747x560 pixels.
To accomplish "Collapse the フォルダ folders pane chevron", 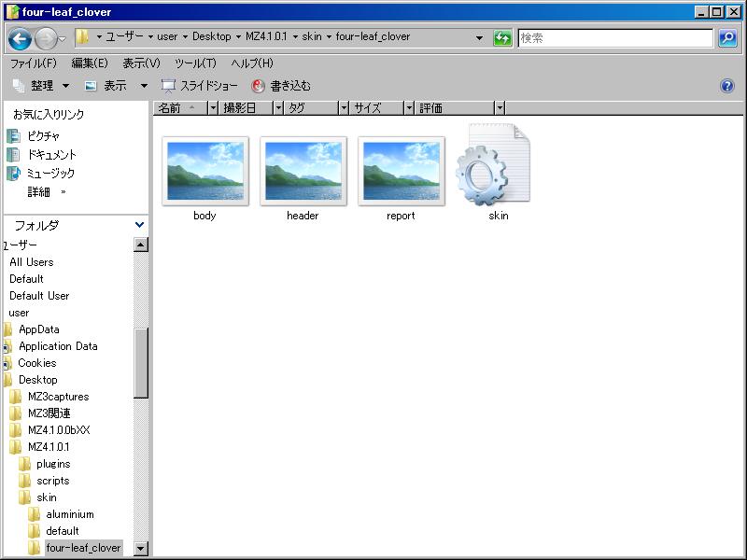I will pyautogui.click(x=140, y=225).
